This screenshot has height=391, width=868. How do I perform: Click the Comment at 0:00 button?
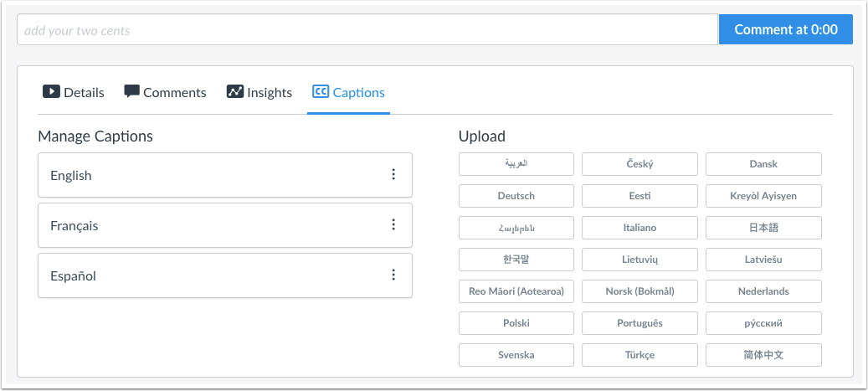[785, 29]
